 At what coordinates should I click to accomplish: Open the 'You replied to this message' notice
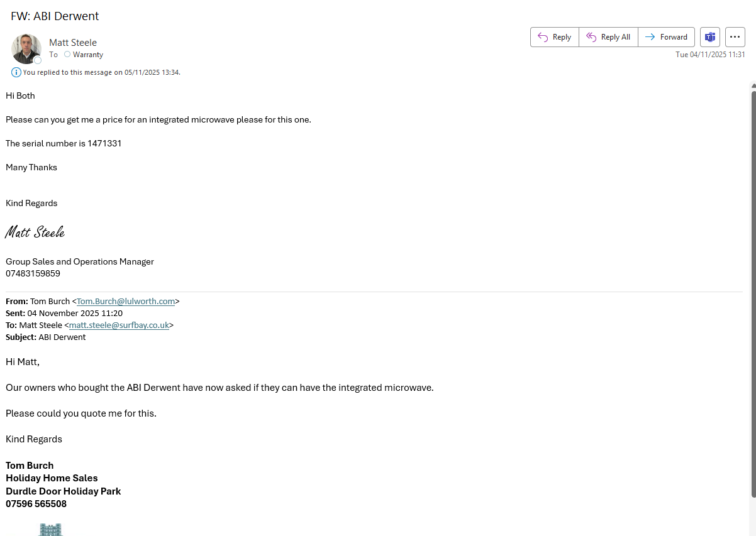(x=101, y=72)
